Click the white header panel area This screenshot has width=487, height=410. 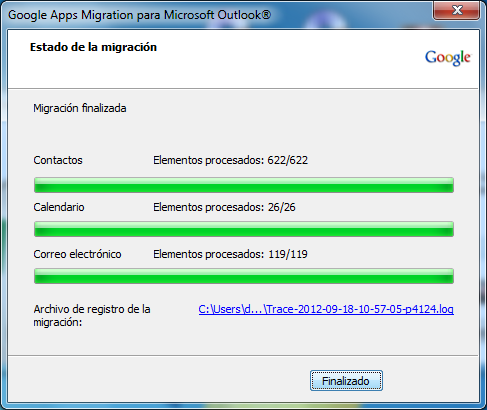click(243, 59)
